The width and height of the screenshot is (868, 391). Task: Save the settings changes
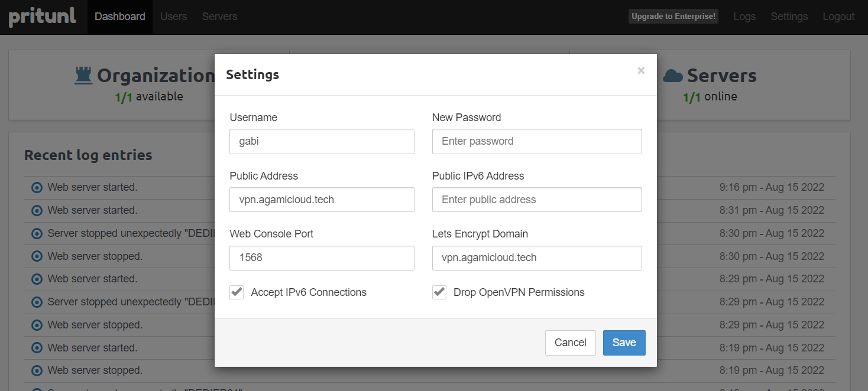[x=624, y=343]
